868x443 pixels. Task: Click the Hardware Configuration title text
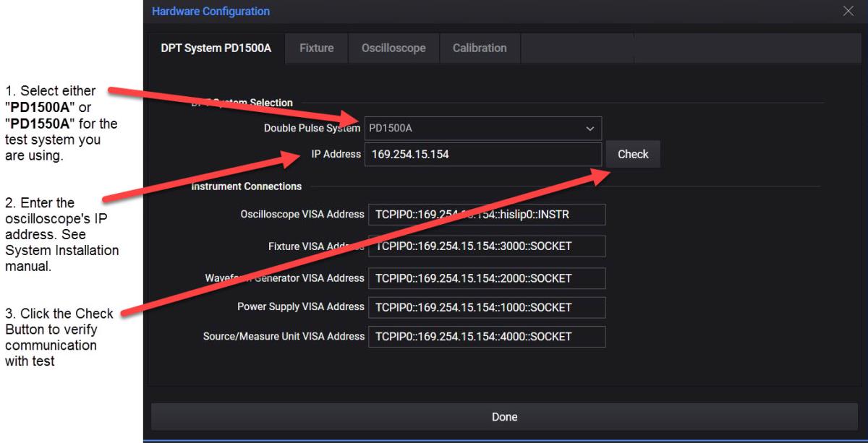click(210, 11)
